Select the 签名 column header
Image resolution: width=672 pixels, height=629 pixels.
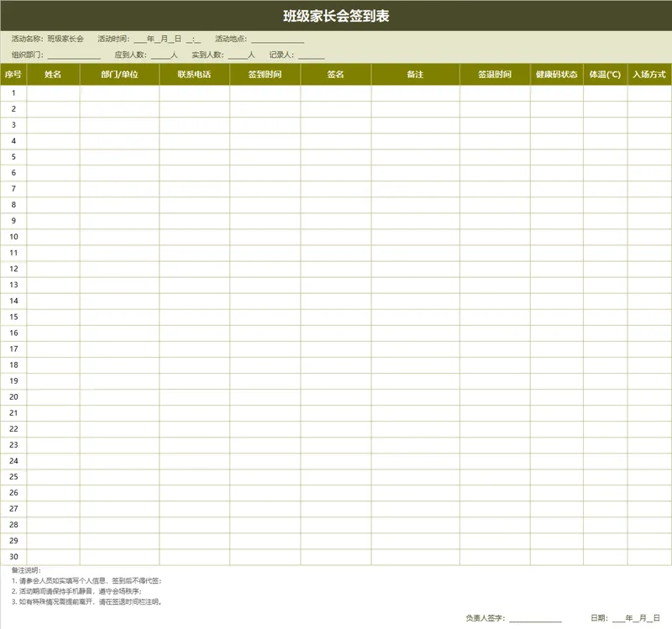(x=336, y=75)
